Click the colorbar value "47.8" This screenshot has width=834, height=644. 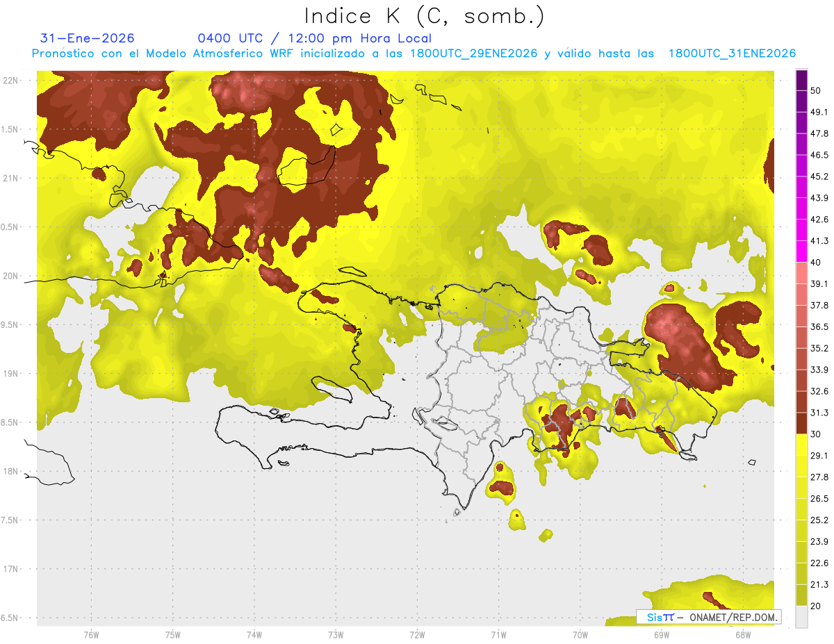(819, 133)
